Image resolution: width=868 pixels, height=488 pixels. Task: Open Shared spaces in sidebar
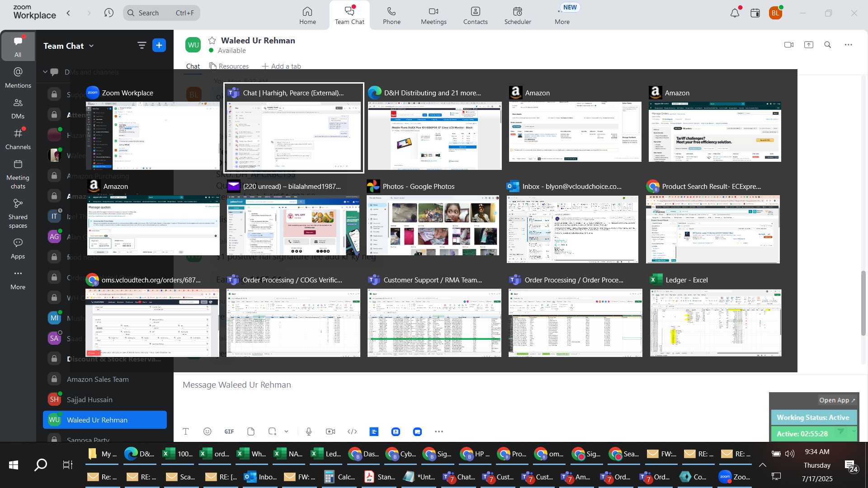click(x=18, y=214)
